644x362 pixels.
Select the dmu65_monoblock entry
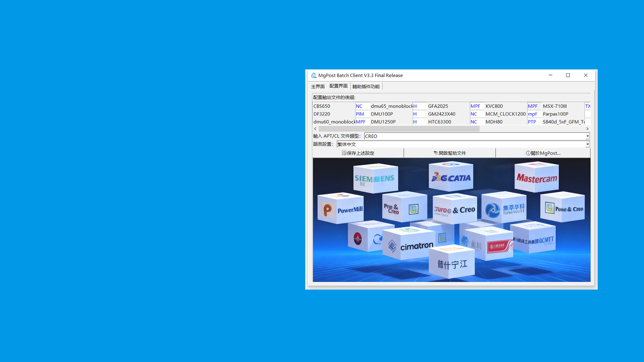[x=391, y=106]
